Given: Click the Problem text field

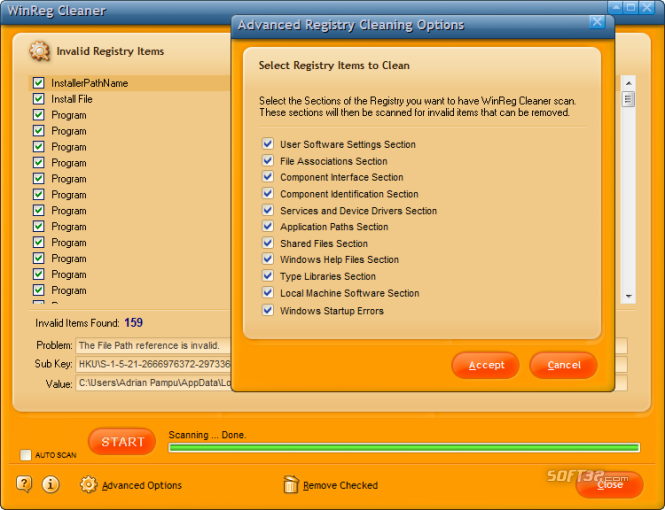Looking at the screenshot, I should [x=154, y=346].
